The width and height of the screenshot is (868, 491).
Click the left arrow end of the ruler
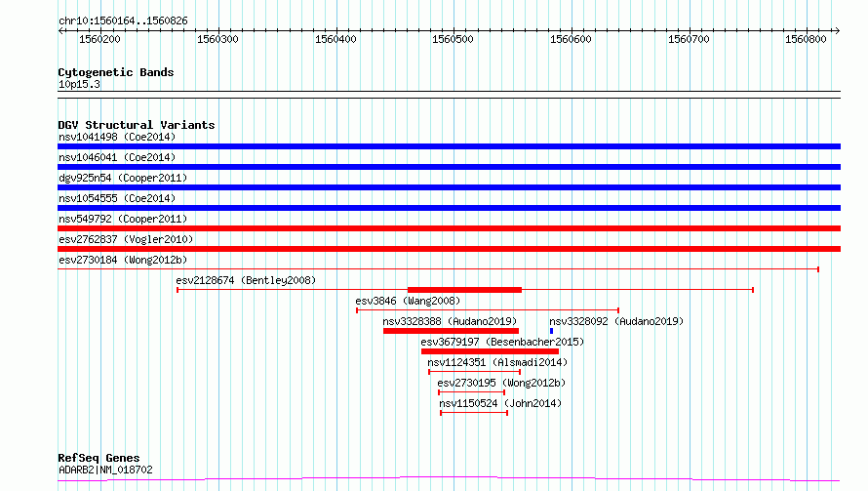tap(60, 30)
